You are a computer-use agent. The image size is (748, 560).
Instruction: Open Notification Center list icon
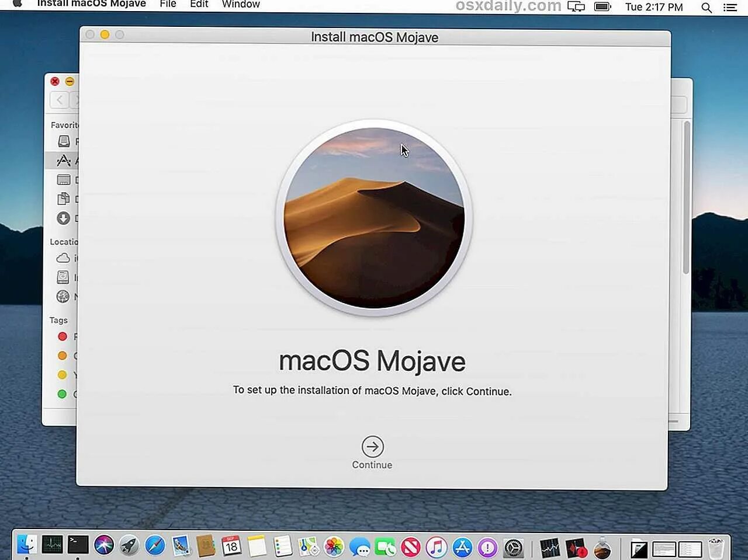click(730, 8)
